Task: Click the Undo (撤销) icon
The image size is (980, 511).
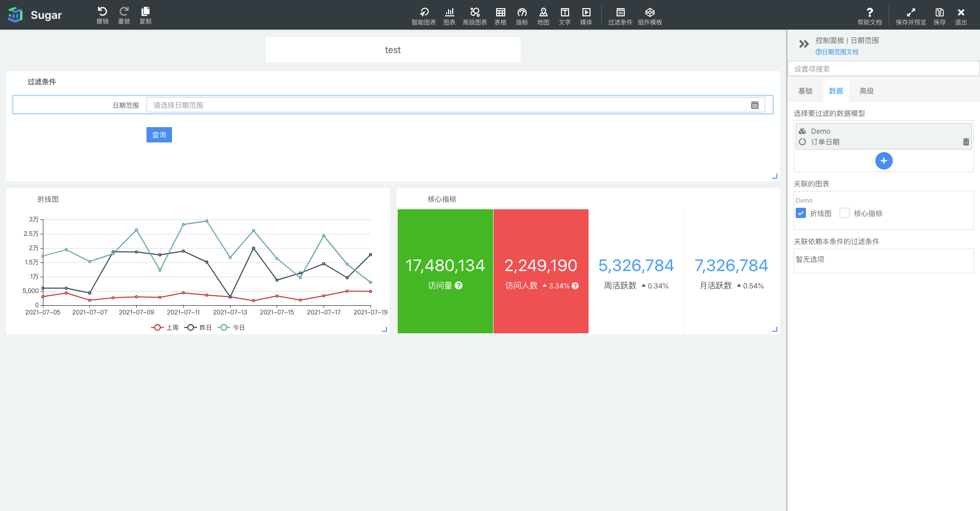Action: coord(102,12)
